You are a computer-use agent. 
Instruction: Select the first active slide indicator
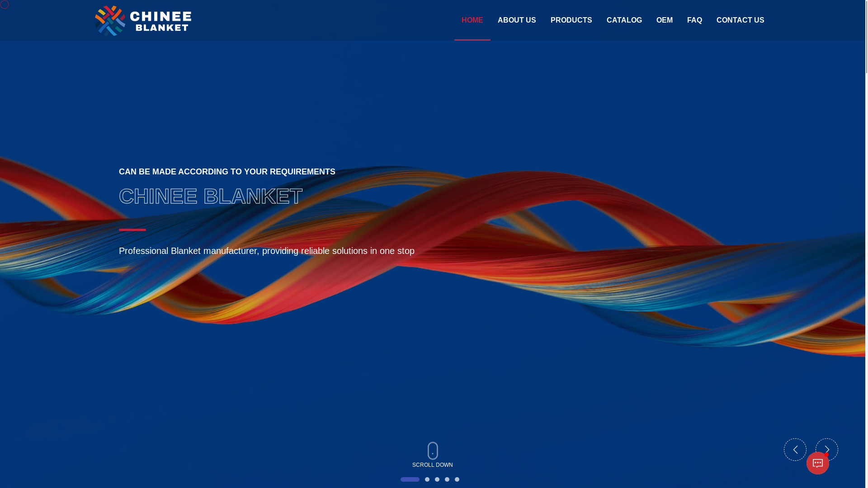coord(410,479)
